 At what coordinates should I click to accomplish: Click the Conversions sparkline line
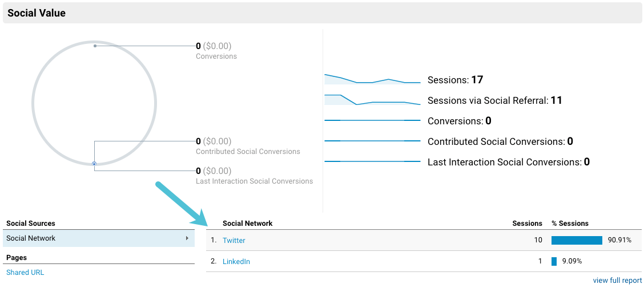click(372, 120)
